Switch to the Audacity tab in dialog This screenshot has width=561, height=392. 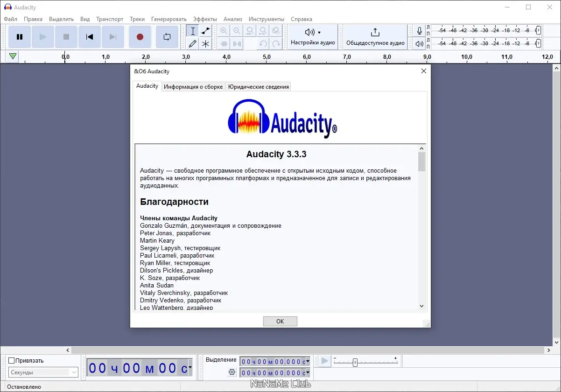click(147, 86)
